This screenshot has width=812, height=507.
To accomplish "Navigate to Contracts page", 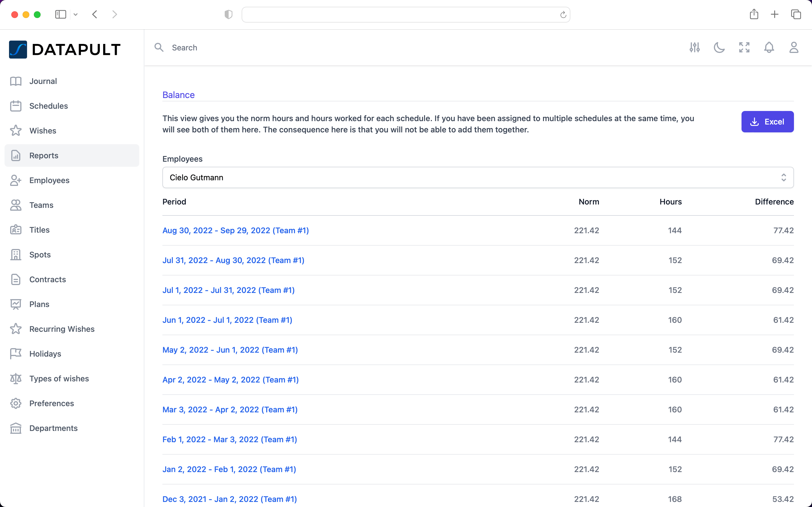I will pos(47,279).
